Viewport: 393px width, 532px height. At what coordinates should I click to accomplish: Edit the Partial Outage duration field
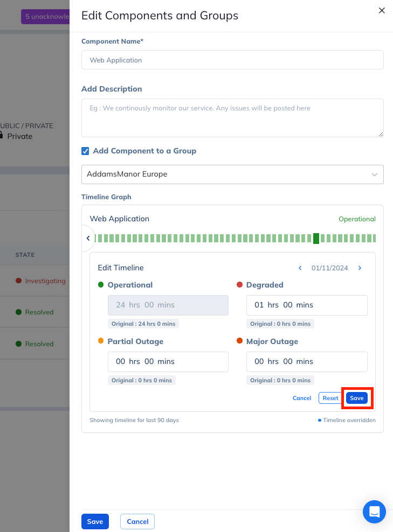(168, 361)
